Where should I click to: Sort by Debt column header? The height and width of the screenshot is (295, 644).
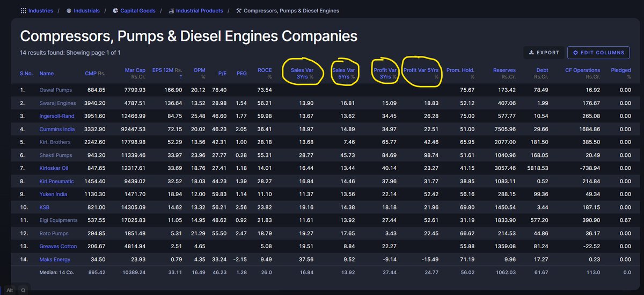[x=542, y=74]
